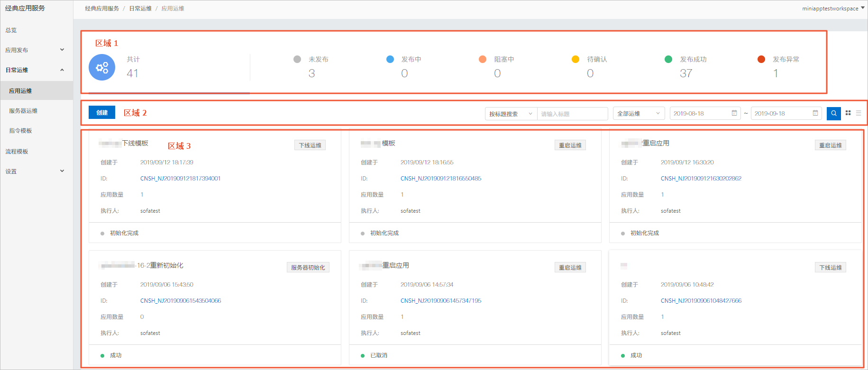Click 经典应用服务 sidebar header
Viewport: 868px width, 370px height.
(x=25, y=8)
